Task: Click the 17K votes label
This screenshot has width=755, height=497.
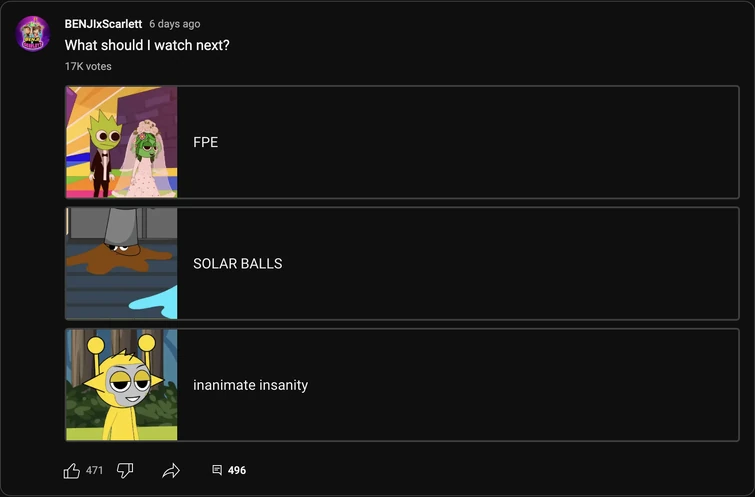Action: pos(88,66)
